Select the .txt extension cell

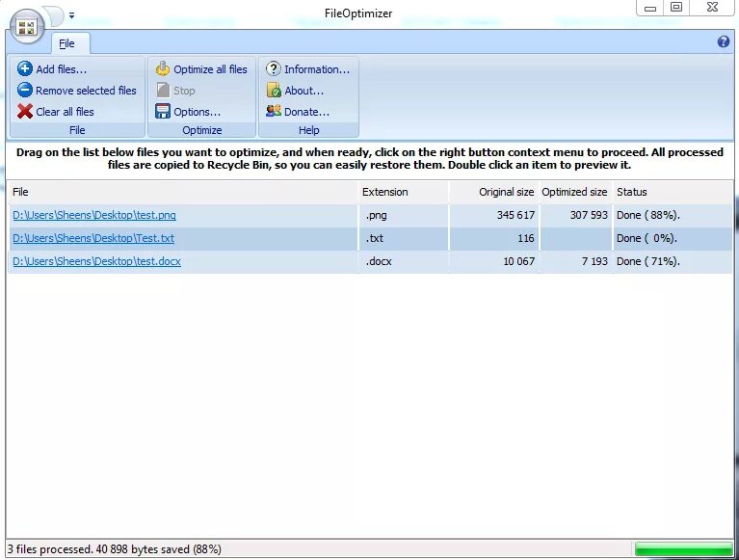click(x=404, y=238)
